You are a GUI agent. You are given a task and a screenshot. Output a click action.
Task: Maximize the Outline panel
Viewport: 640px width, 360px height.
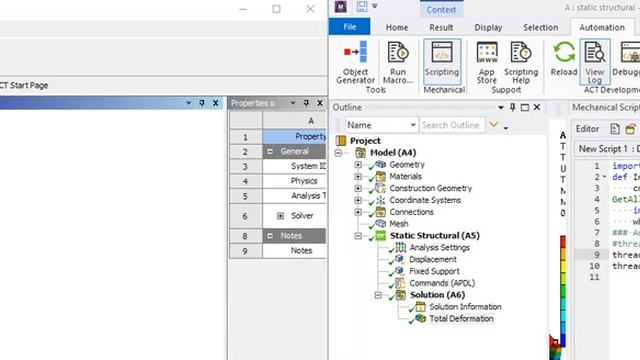525,107
